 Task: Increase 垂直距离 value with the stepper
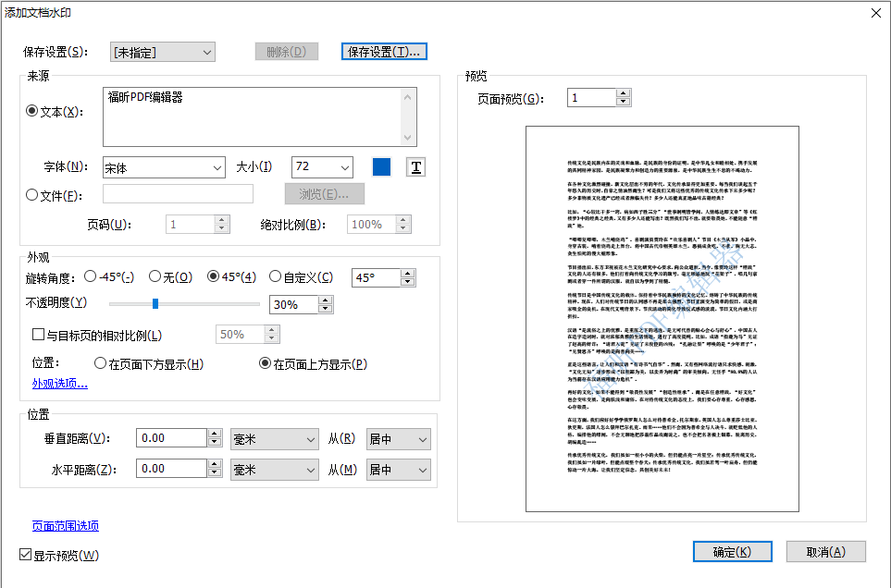(213, 434)
